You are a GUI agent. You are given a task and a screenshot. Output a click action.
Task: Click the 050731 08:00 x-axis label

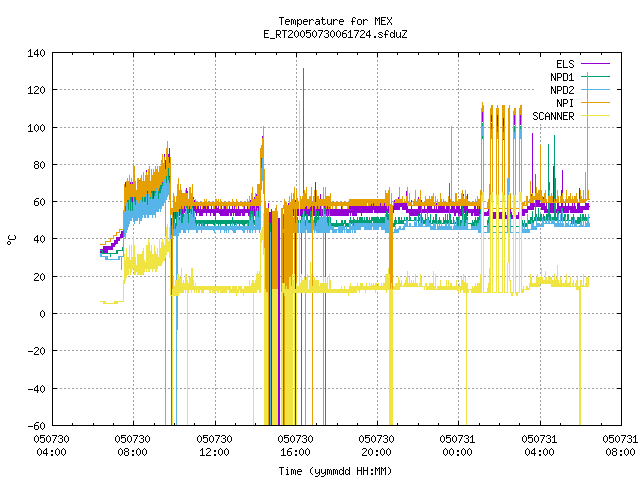(x=620, y=446)
